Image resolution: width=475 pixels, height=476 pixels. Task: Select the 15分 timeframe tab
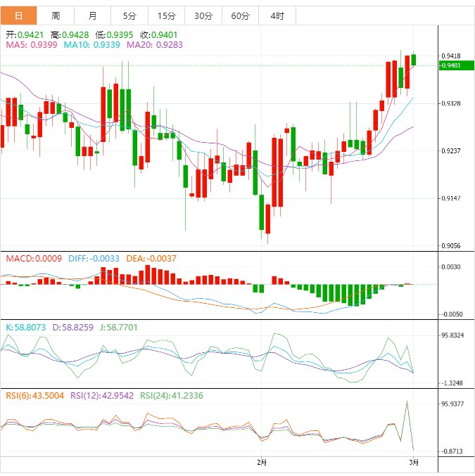click(166, 15)
